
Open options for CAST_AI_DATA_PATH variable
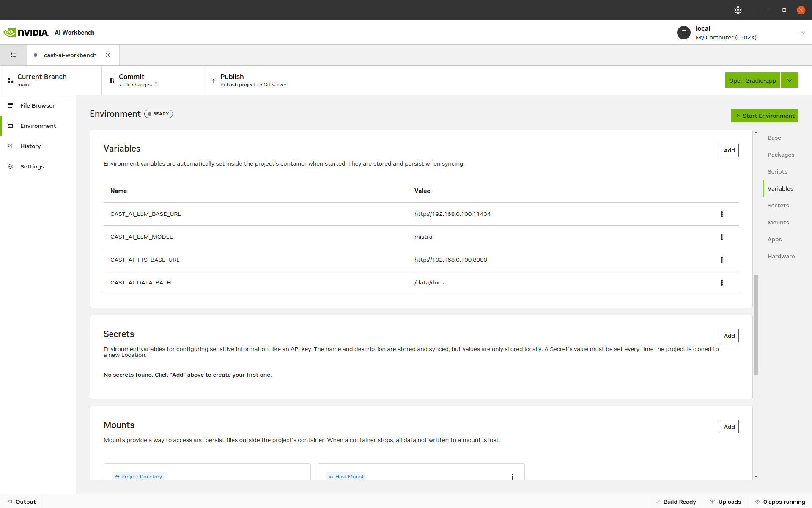point(721,283)
